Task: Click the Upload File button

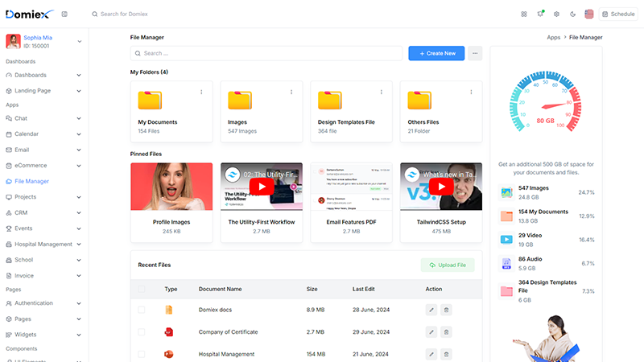Action: [448, 265]
